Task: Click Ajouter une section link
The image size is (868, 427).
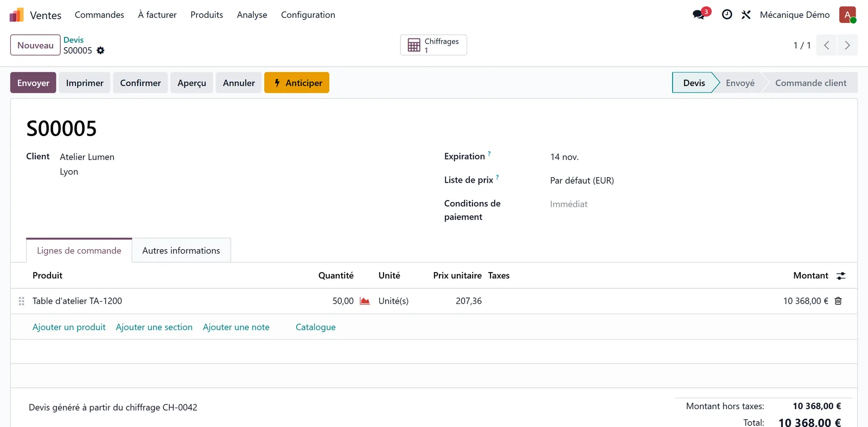Action: click(x=154, y=327)
